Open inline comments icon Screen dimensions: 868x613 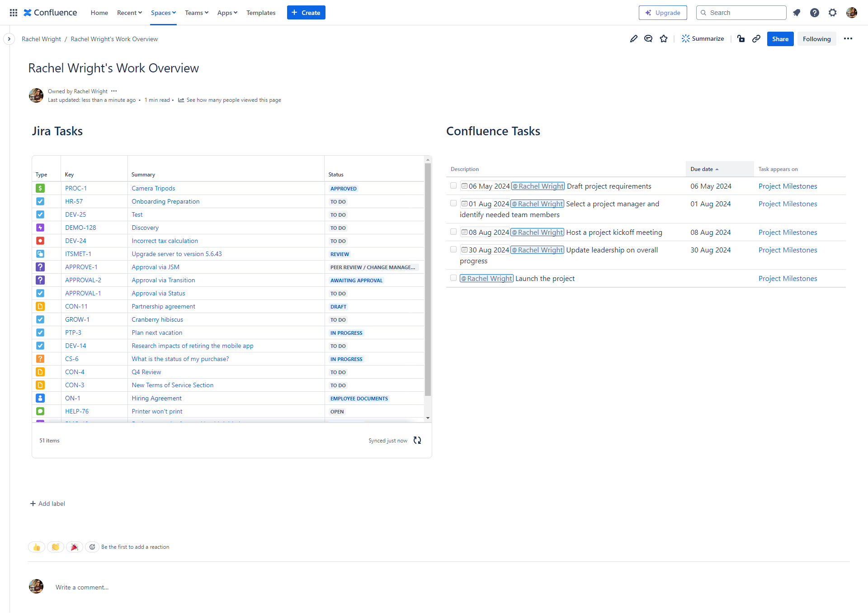[x=648, y=39]
